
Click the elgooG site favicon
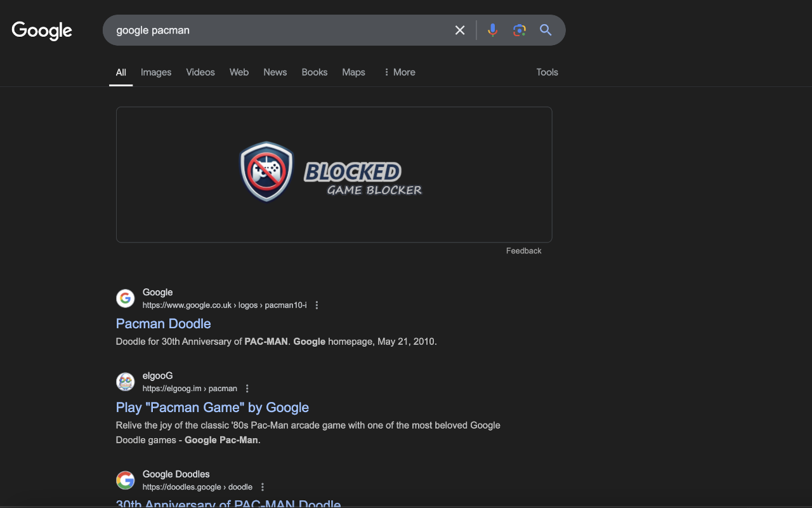(126, 382)
